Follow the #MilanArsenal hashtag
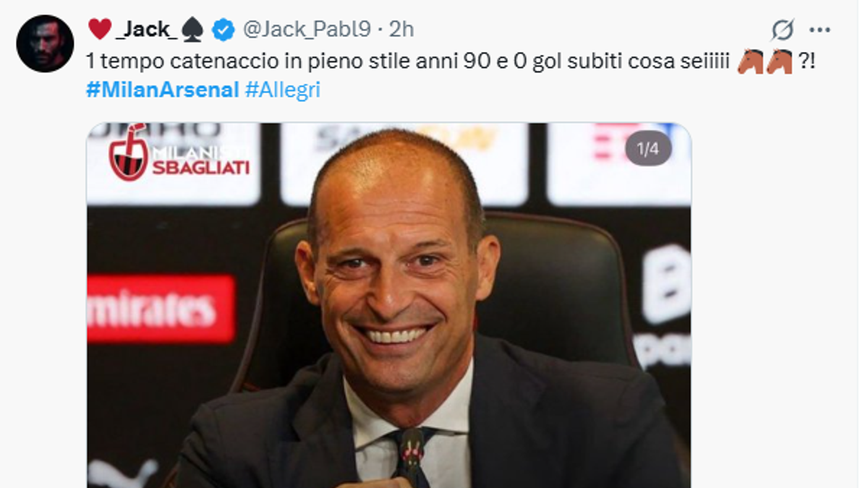 (x=162, y=90)
